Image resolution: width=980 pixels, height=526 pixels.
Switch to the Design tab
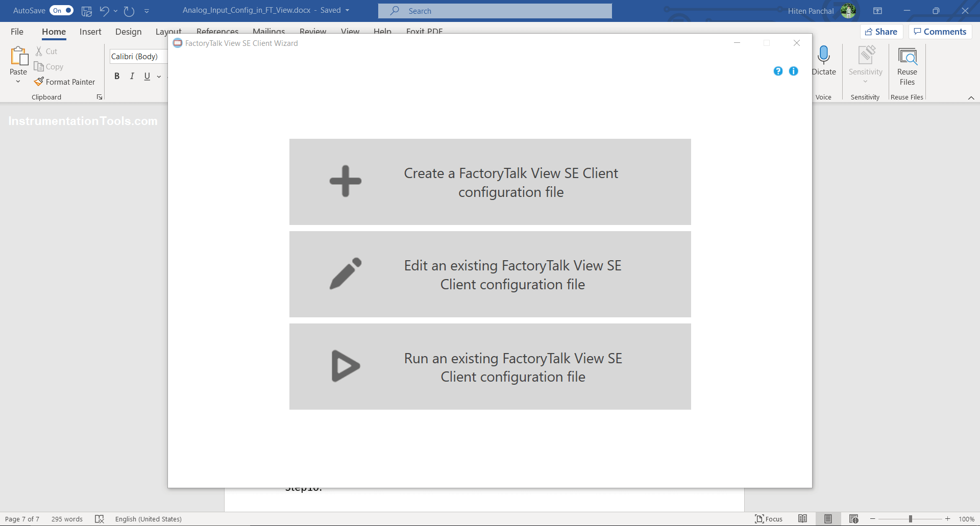(128, 32)
